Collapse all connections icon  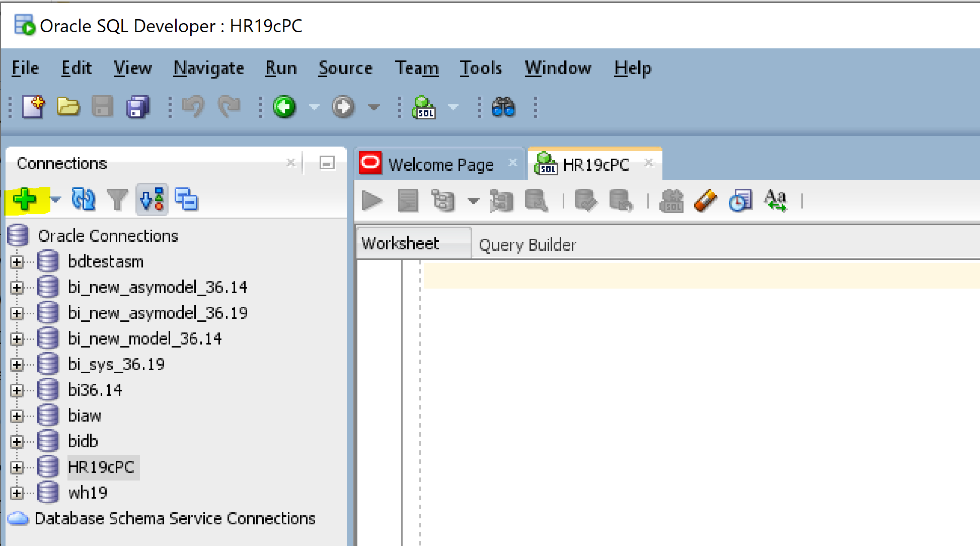click(x=186, y=200)
